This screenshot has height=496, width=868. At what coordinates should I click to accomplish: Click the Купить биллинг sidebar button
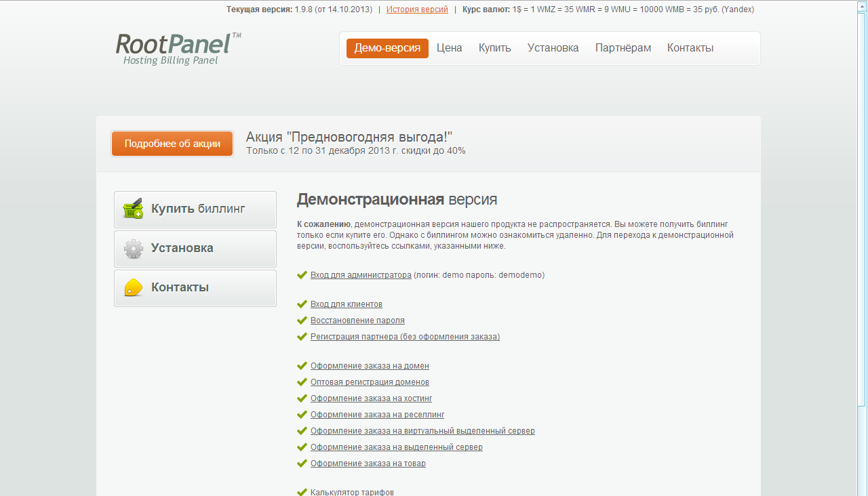pos(195,209)
